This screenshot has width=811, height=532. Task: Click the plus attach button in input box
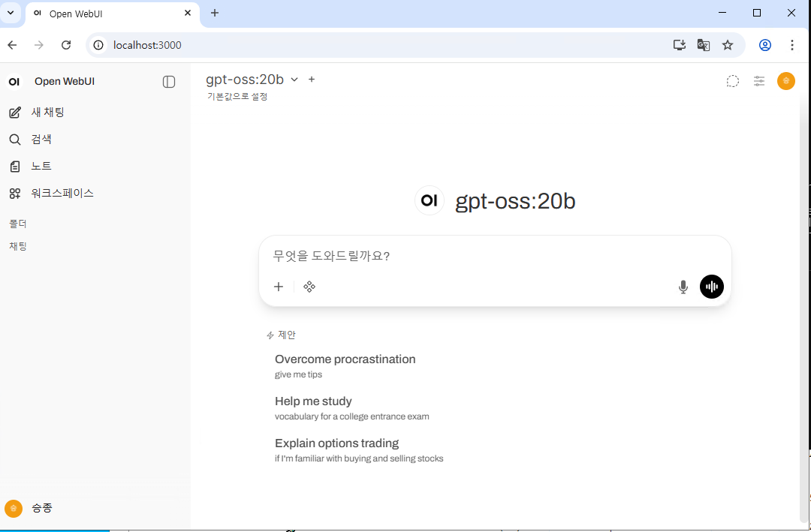coord(279,287)
